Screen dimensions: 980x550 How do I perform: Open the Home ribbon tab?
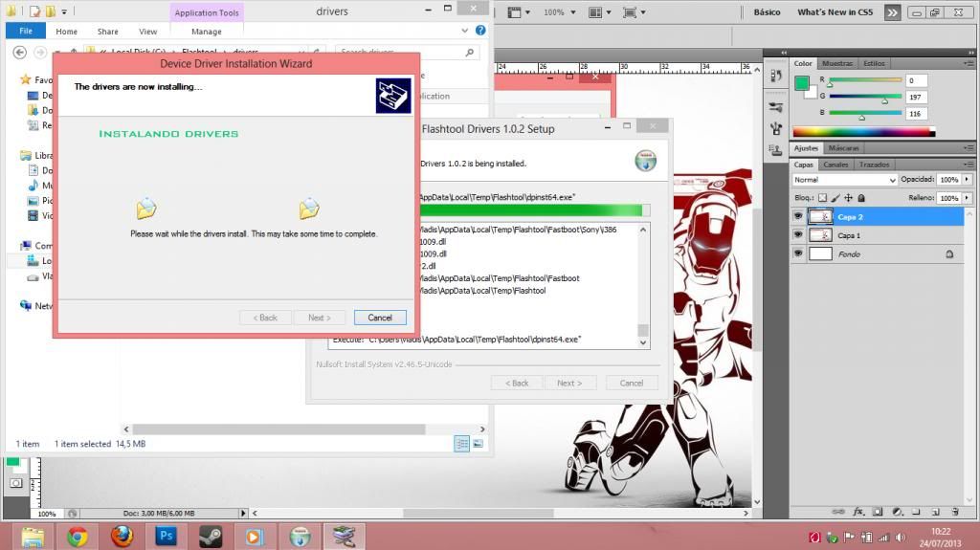pos(66,32)
